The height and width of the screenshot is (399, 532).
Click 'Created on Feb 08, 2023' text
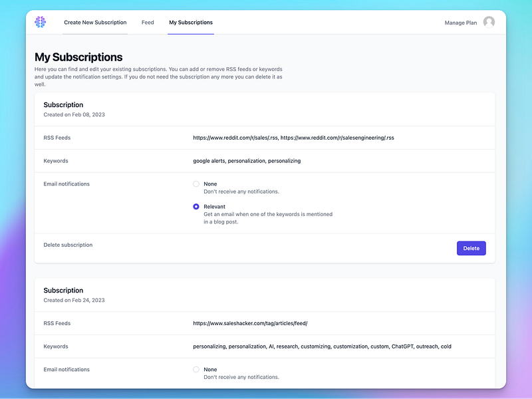point(74,114)
